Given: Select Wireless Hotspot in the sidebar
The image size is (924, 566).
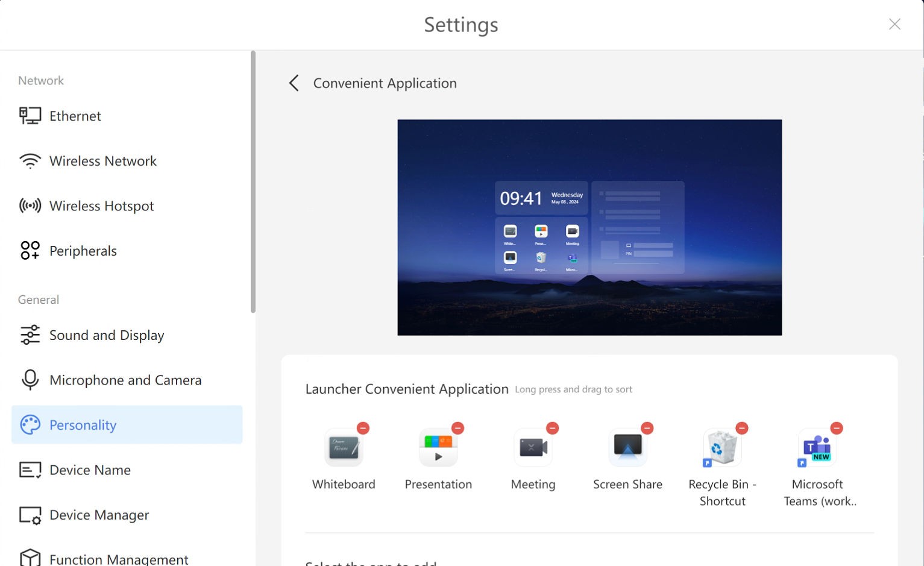Looking at the screenshot, I should (x=101, y=206).
